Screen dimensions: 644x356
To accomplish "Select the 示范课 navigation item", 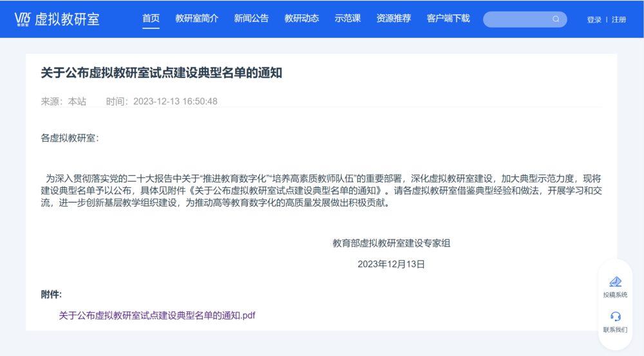I will 348,19.
